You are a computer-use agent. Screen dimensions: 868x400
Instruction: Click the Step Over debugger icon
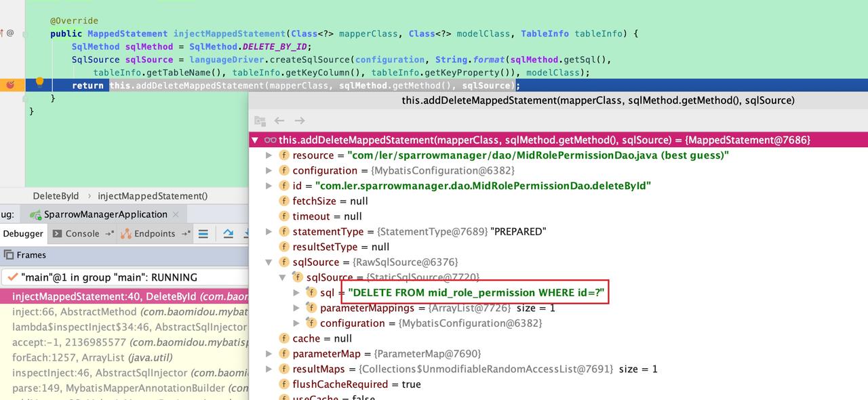click(x=228, y=234)
